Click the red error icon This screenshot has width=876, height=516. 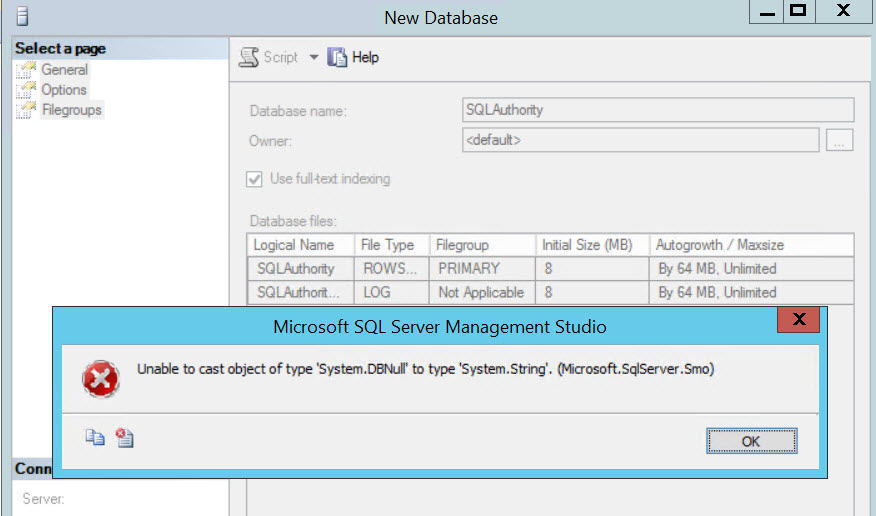coord(101,379)
